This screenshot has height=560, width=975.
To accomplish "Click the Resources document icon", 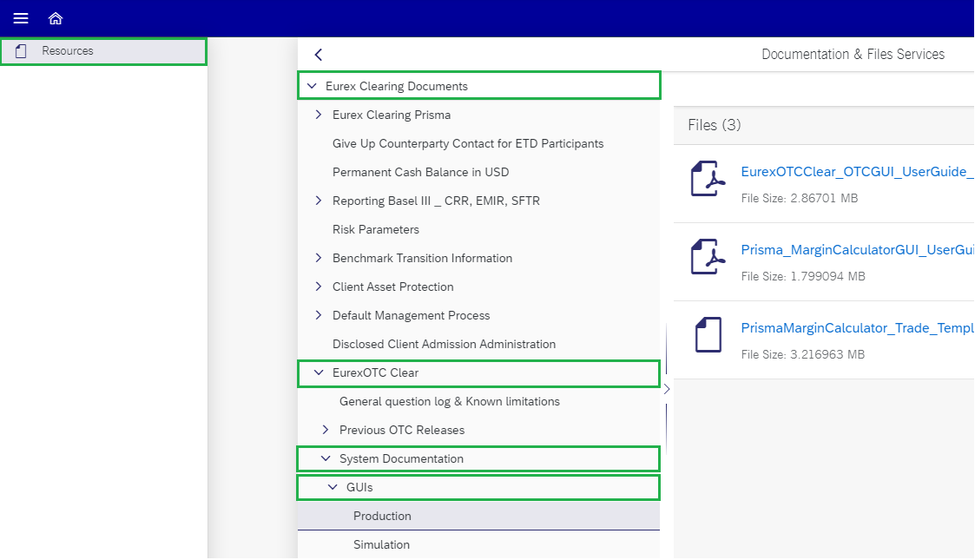I will coord(21,51).
